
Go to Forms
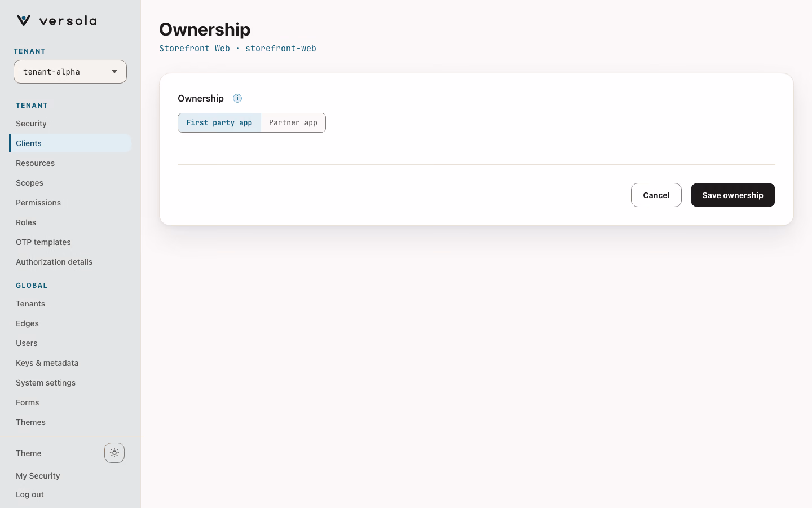70,402
